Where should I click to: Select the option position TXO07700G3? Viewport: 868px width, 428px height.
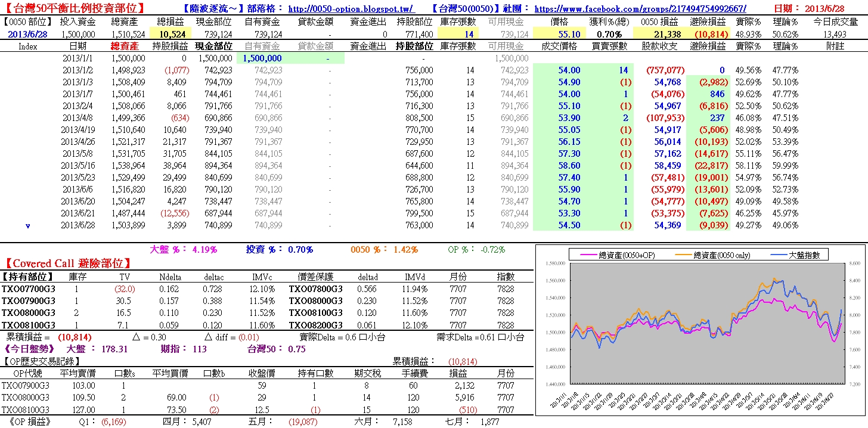click(x=28, y=289)
